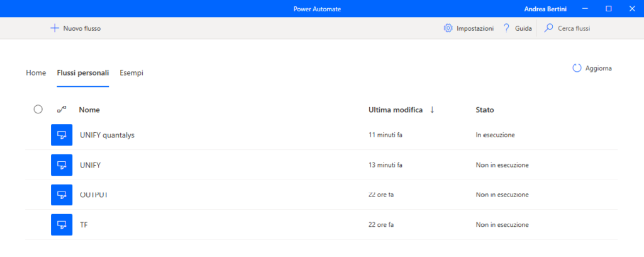Click the UNIFY quantalys flow icon
The height and width of the screenshot is (257, 644).
(x=62, y=135)
